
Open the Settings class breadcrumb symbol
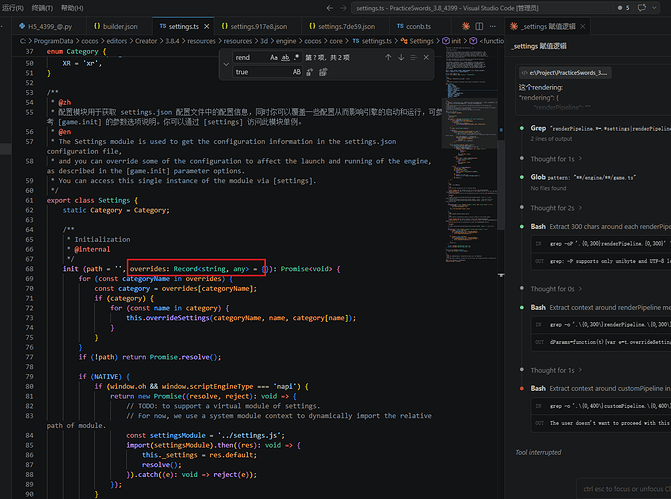(417, 41)
